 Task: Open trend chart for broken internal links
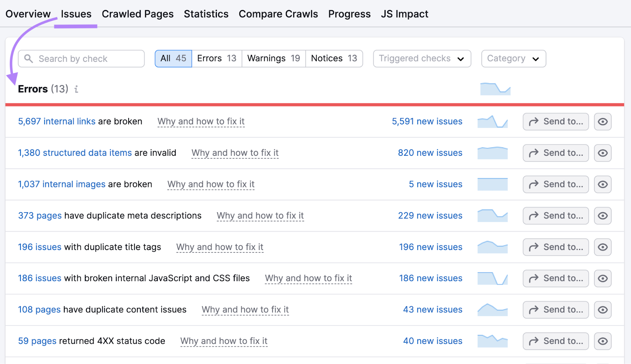click(493, 121)
